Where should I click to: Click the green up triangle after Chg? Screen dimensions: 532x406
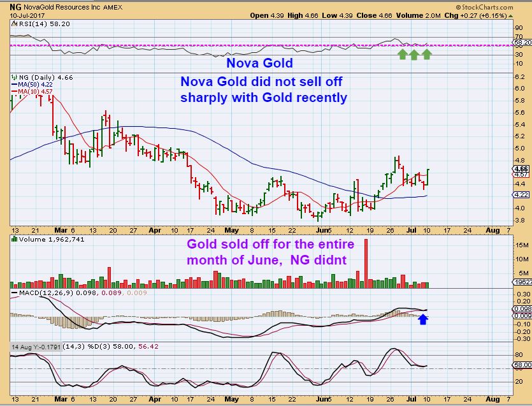[x=510, y=16]
